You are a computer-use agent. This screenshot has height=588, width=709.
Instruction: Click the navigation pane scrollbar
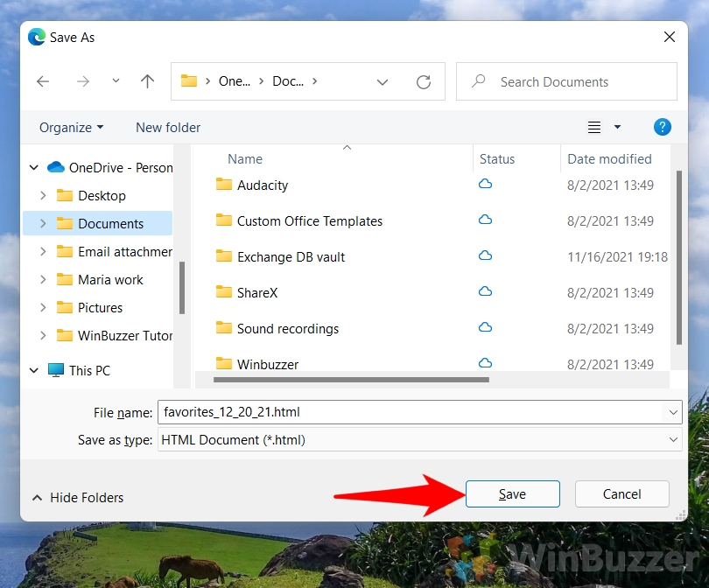pyautogui.click(x=182, y=288)
